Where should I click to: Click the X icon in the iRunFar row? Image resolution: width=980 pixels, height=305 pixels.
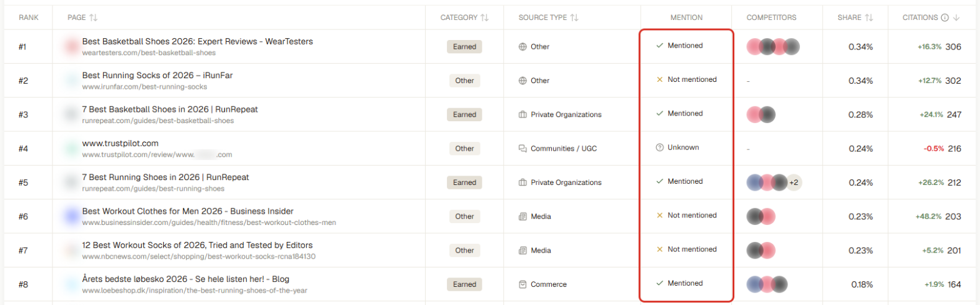tap(659, 79)
